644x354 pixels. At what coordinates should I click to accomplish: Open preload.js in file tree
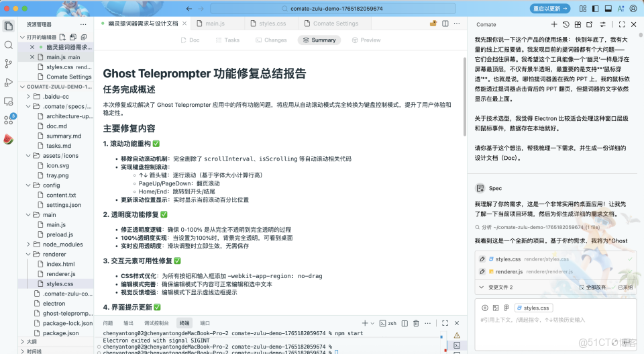[x=60, y=234]
